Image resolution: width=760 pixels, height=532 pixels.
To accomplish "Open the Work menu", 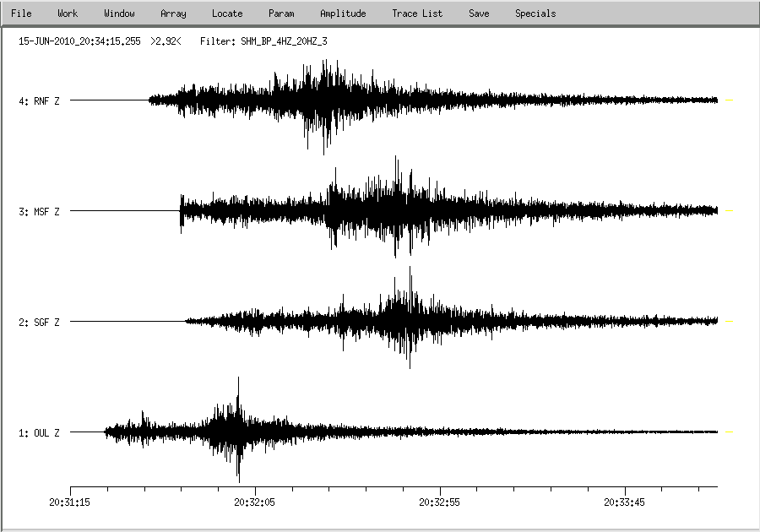I will 68,14.
